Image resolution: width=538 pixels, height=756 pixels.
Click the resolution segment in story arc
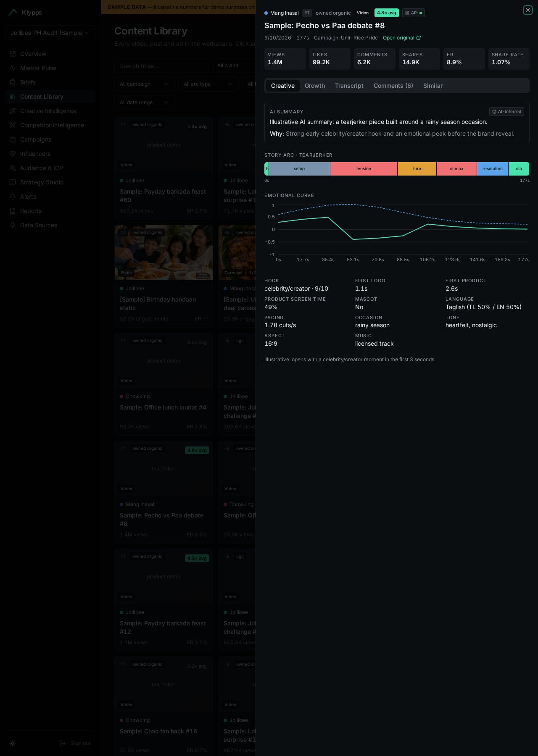(x=493, y=169)
